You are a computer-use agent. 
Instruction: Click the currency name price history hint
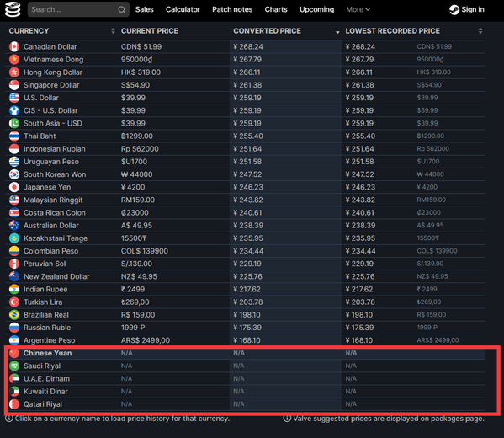click(x=117, y=419)
